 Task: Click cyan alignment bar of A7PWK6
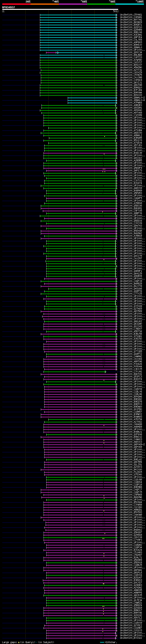pos(92,103)
